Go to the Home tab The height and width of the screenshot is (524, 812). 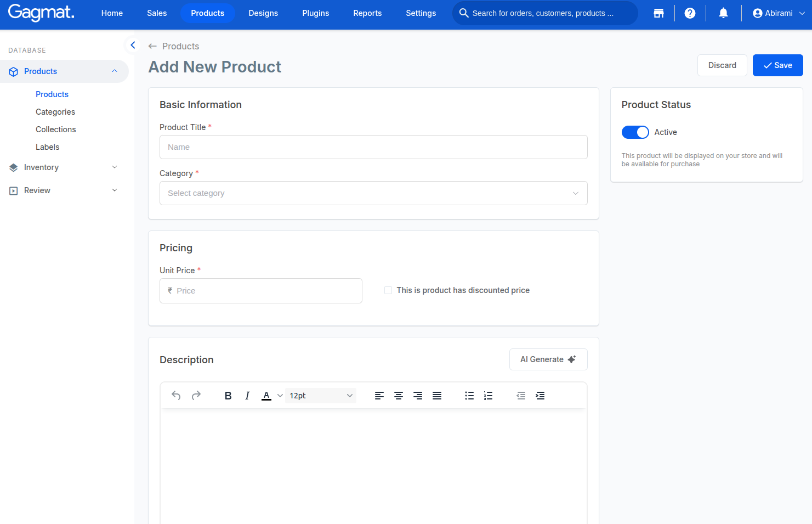(112, 13)
